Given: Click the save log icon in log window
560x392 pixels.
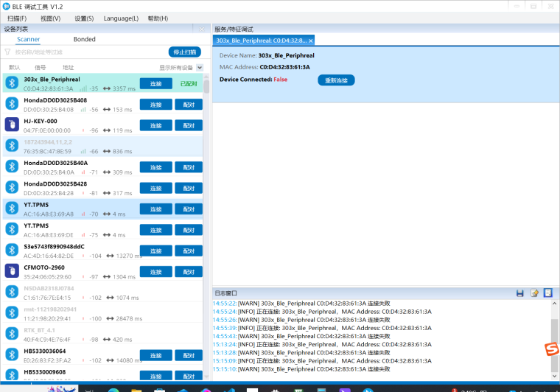Looking at the screenshot, I should tap(520, 293).
